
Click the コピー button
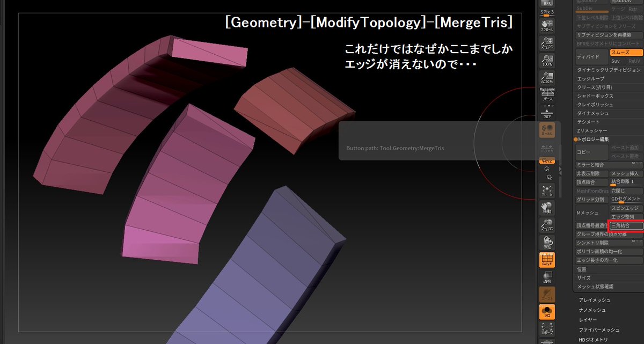point(592,152)
